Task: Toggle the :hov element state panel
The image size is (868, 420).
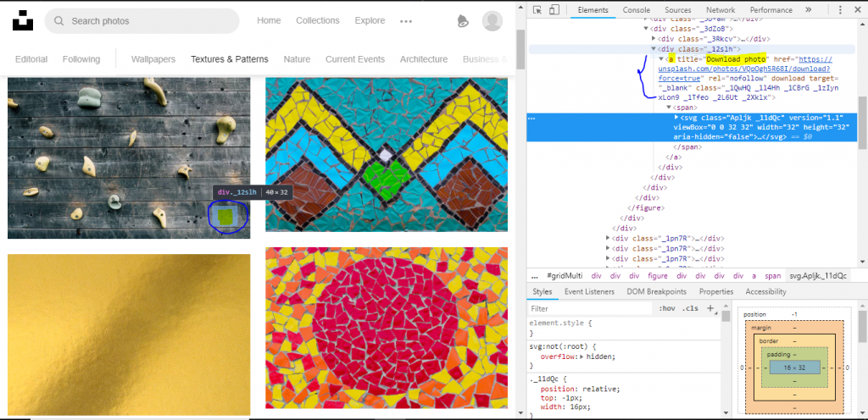Action: [x=667, y=309]
